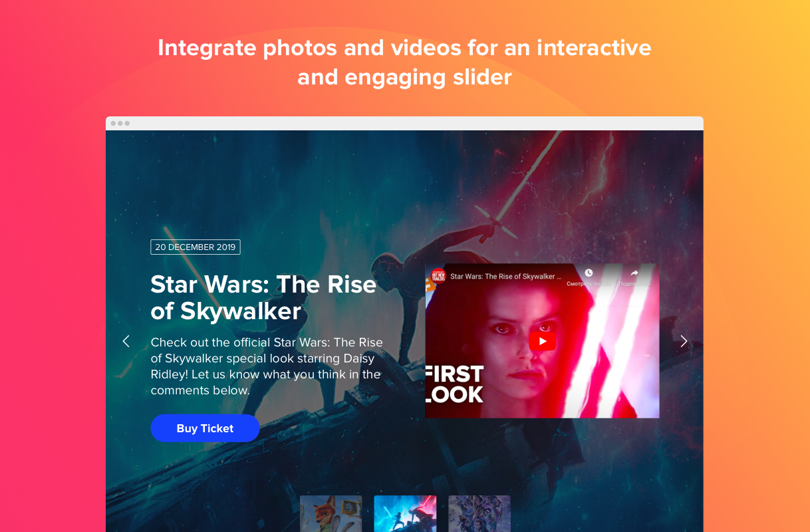Click the Share arrow icon on video

click(x=634, y=273)
